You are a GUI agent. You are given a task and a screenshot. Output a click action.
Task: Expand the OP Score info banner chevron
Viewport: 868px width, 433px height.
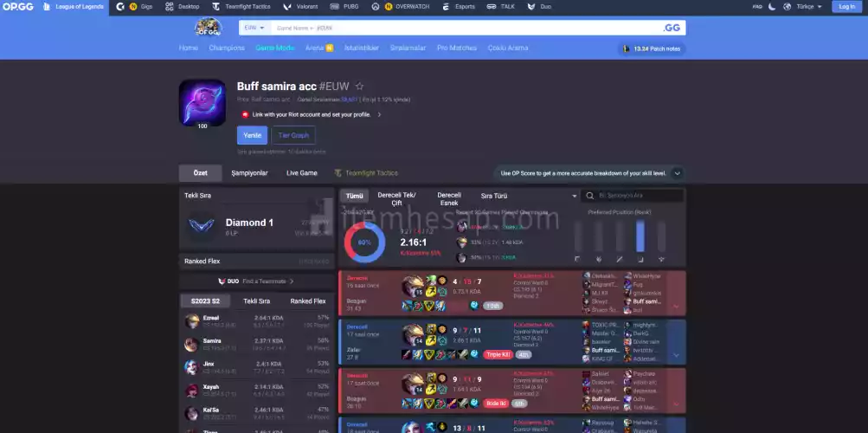click(x=677, y=173)
